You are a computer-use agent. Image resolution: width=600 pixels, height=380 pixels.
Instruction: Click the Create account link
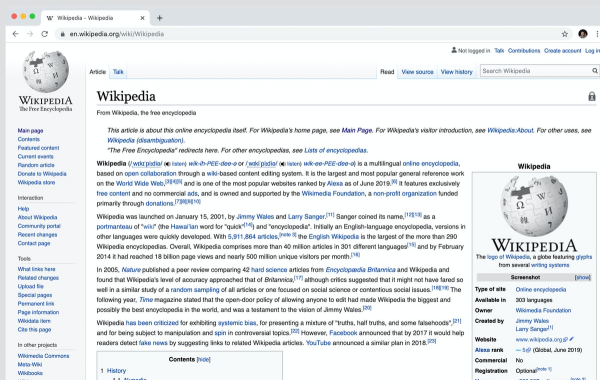pos(562,51)
